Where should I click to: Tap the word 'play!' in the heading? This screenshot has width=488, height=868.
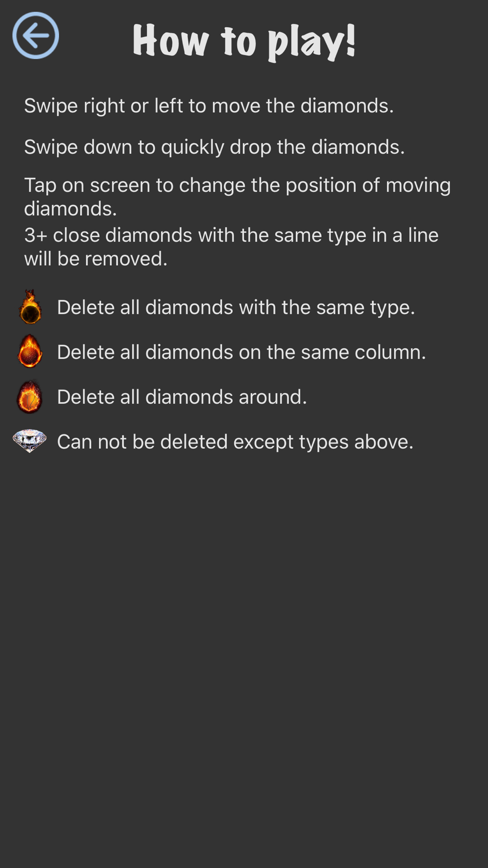(312, 42)
